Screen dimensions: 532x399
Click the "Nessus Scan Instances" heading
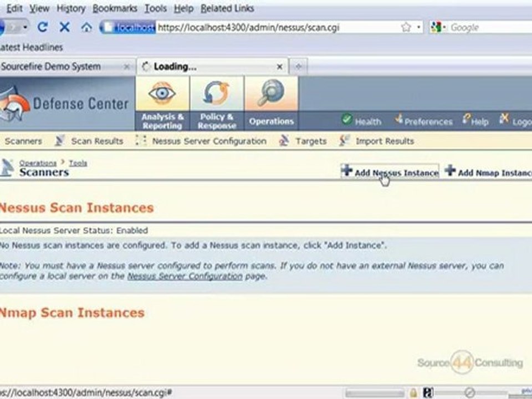76,208
